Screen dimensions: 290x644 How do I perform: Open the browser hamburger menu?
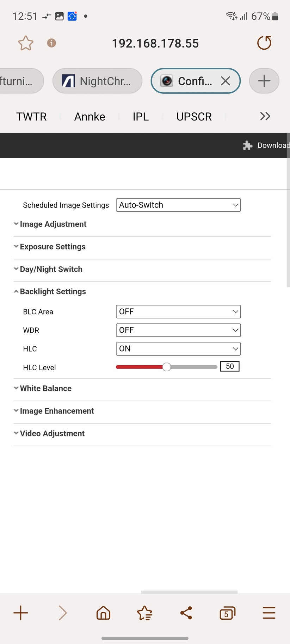pos(269,613)
